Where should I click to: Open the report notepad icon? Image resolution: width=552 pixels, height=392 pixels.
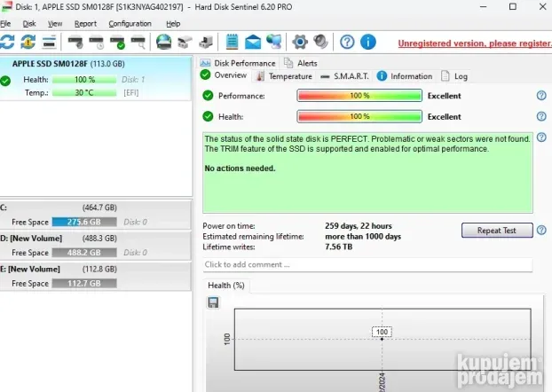click(232, 42)
